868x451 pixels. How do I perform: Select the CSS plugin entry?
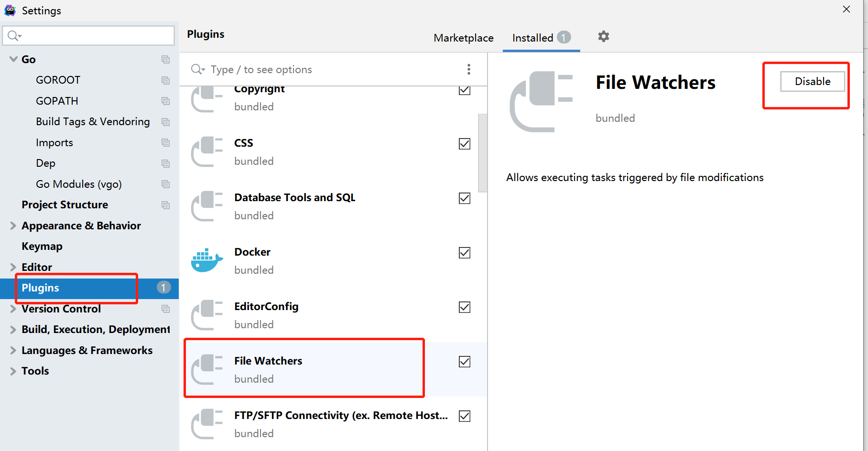tap(333, 152)
